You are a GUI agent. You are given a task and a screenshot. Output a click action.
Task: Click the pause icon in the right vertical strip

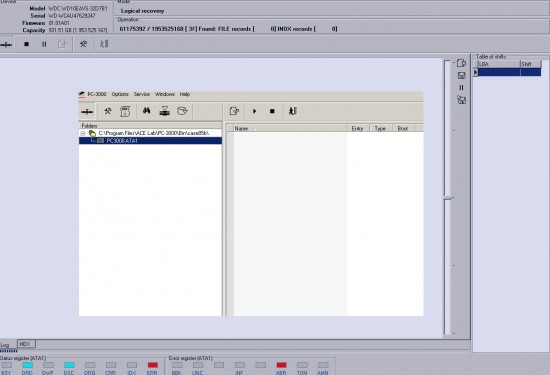coord(462,87)
